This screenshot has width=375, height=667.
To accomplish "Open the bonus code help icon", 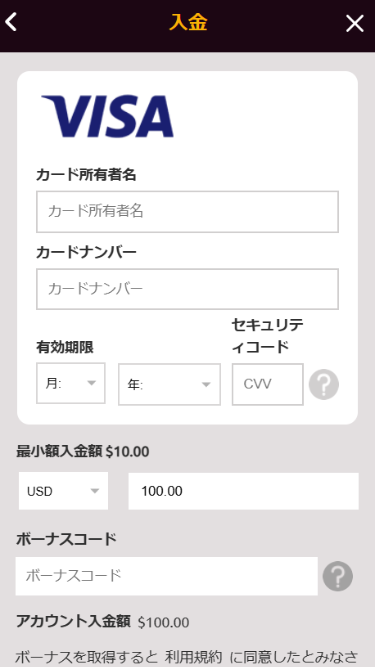I will 338,576.
